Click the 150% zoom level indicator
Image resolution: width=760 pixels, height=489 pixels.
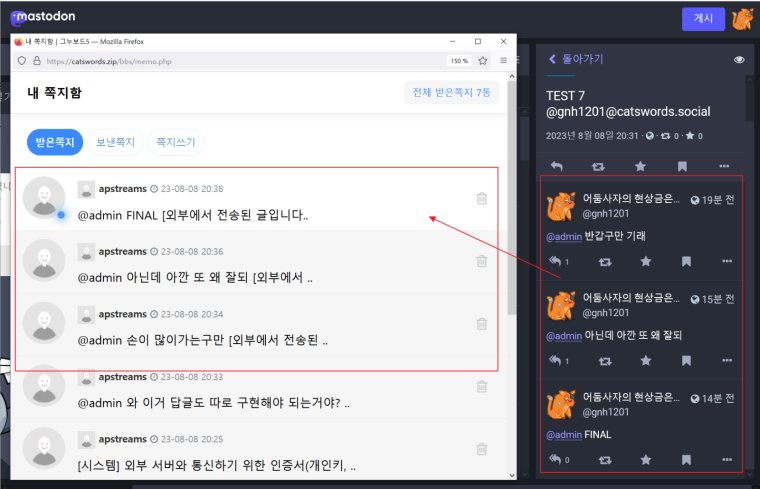(x=459, y=61)
